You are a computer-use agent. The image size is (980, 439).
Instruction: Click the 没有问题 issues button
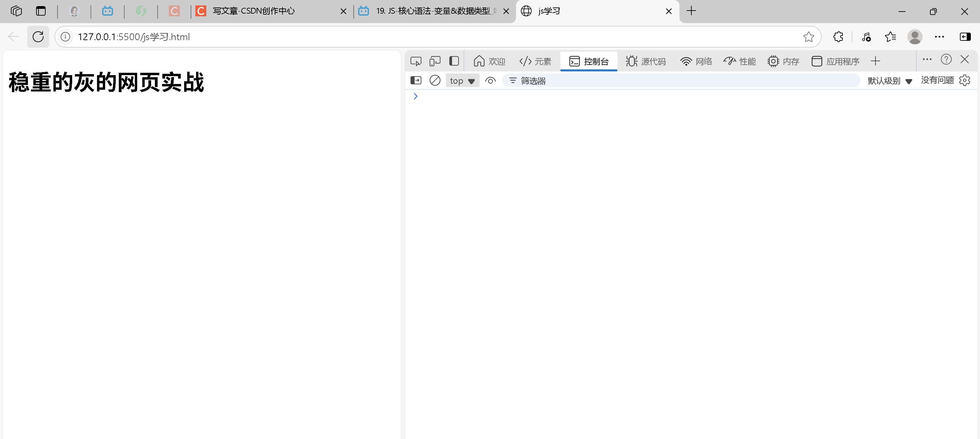tap(937, 80)
